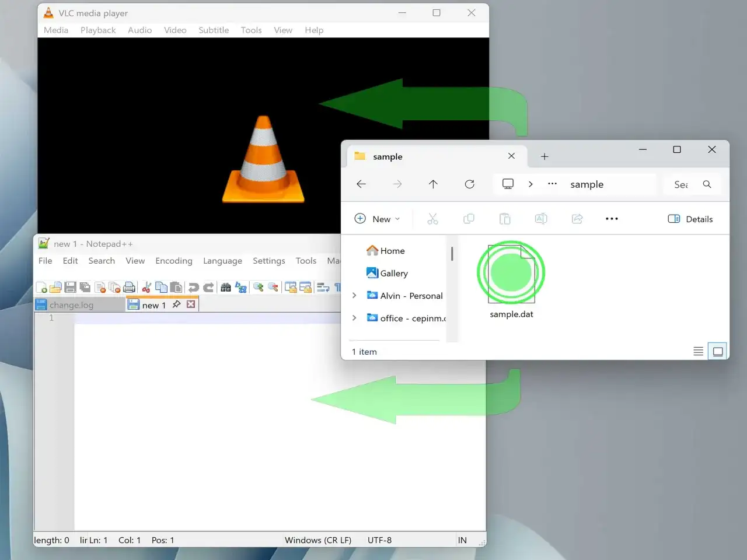Viewport: 747px width, 560px height.
Task: Click Redo arrow in Notepad++ toolbar
Action: 208,287
